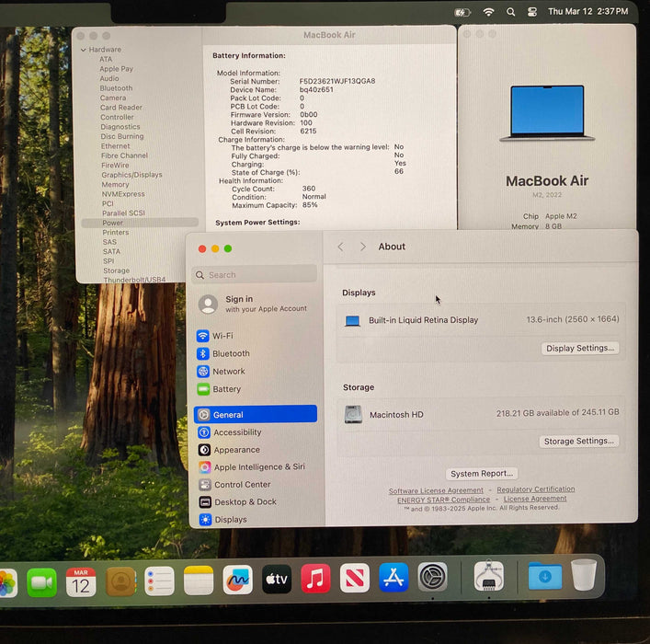Select General in System Settings sidebar
650x644 pixels.
(256, 414)
